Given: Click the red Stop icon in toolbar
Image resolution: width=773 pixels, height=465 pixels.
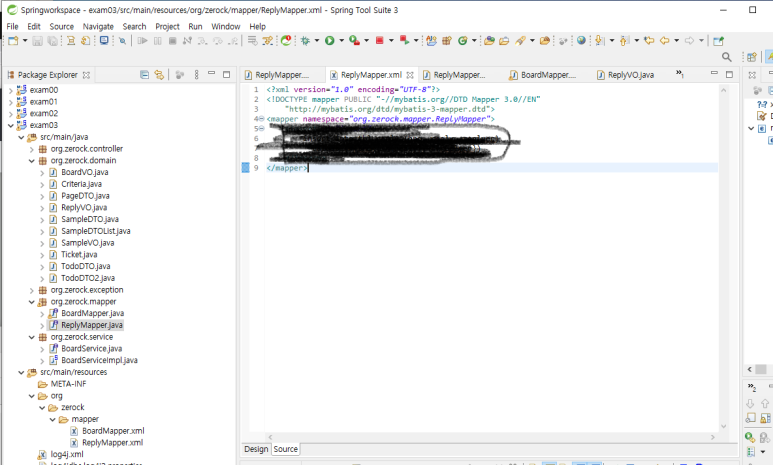Looking at the screenshot, I should coord(379,41).
